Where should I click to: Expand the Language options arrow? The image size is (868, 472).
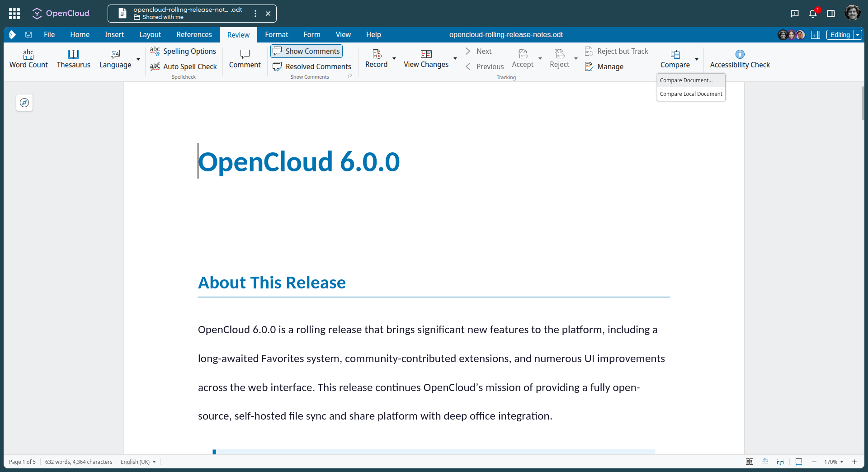tap(138, 60)
